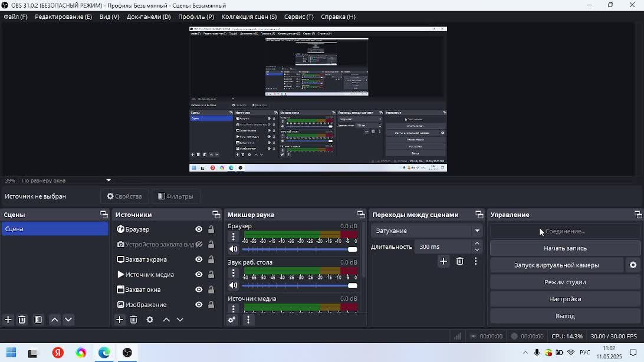Image resolution: width=644 pixels, height=362 pixels.
Task: Hide the Браузер source
Action: tap(199, 229)
